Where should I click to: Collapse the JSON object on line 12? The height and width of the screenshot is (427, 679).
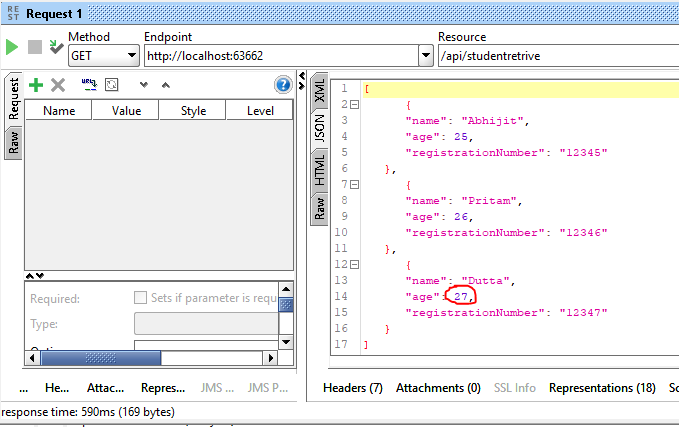pyautogui.click(x=355, y=264)
